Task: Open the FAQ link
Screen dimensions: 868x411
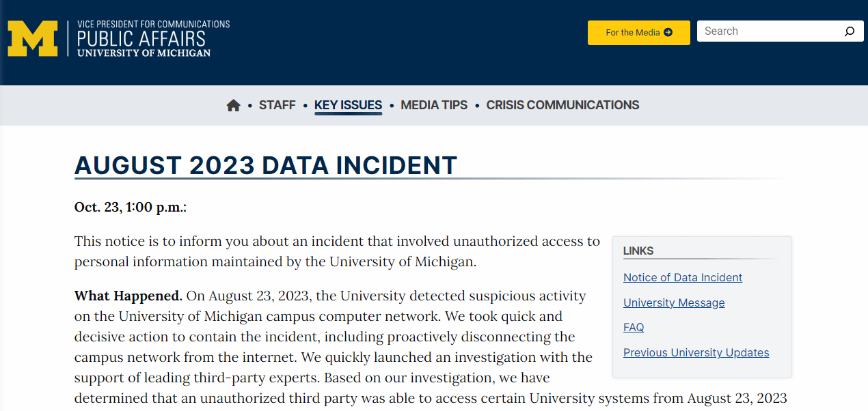Action: click(634, 327)
